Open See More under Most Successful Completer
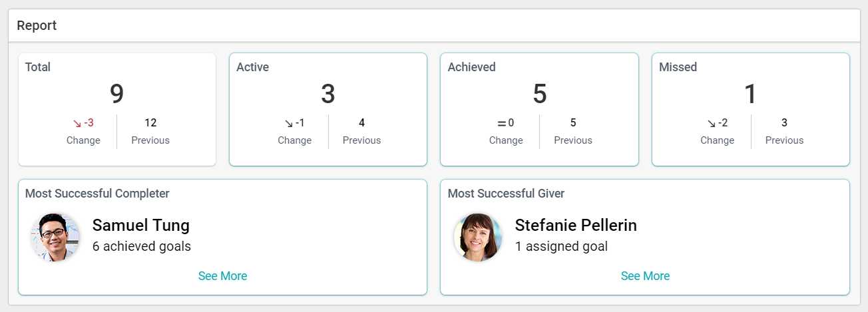 click(222, 276)
